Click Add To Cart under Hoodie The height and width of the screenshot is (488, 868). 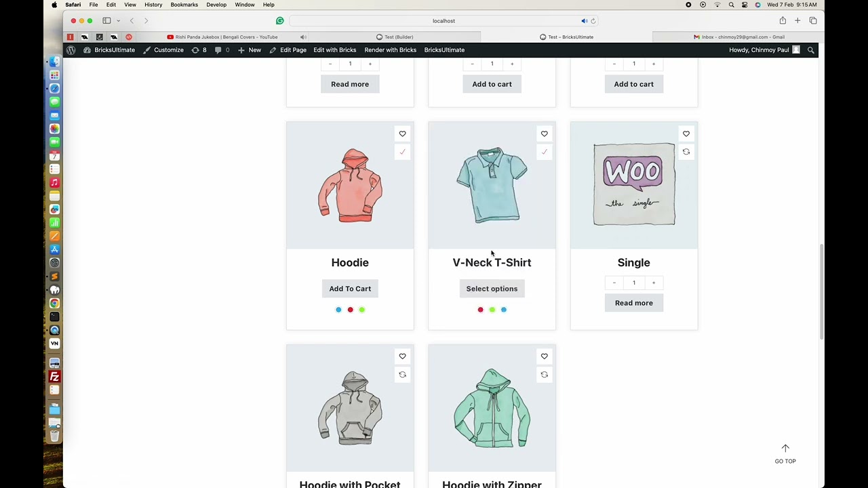pos(350,289)
